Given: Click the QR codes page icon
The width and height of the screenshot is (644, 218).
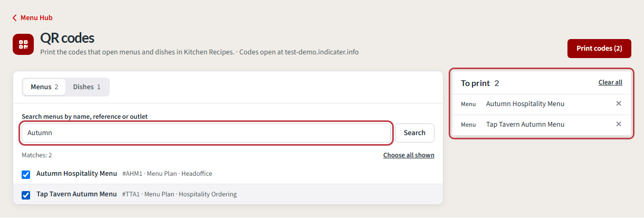Looking at the screenshot, I should click(23, 44).
